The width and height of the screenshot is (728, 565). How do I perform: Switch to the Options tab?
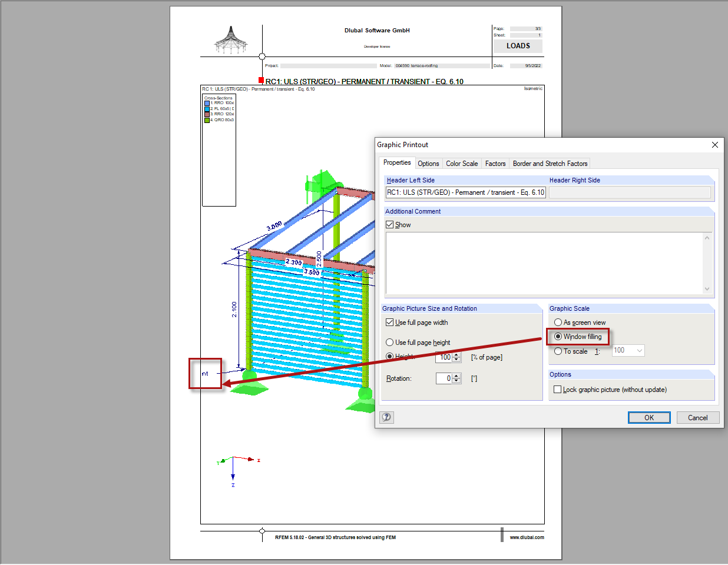[428, 164]
